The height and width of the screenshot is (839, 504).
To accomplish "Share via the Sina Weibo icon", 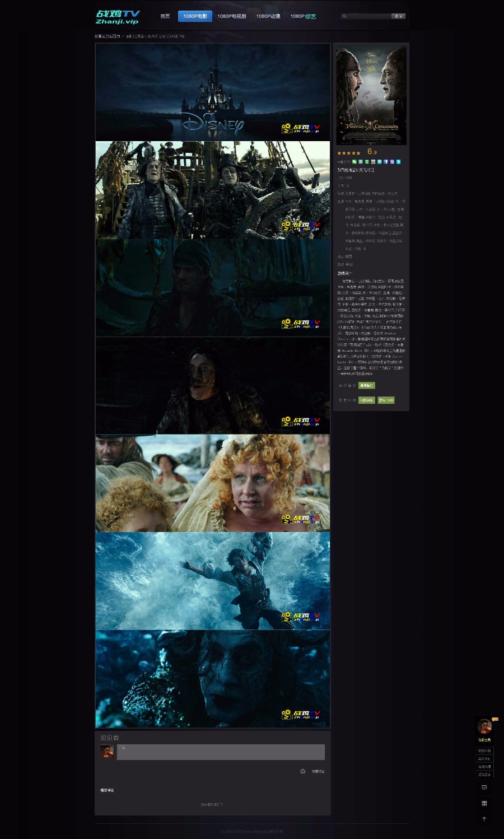I will [x=374, y=162].
